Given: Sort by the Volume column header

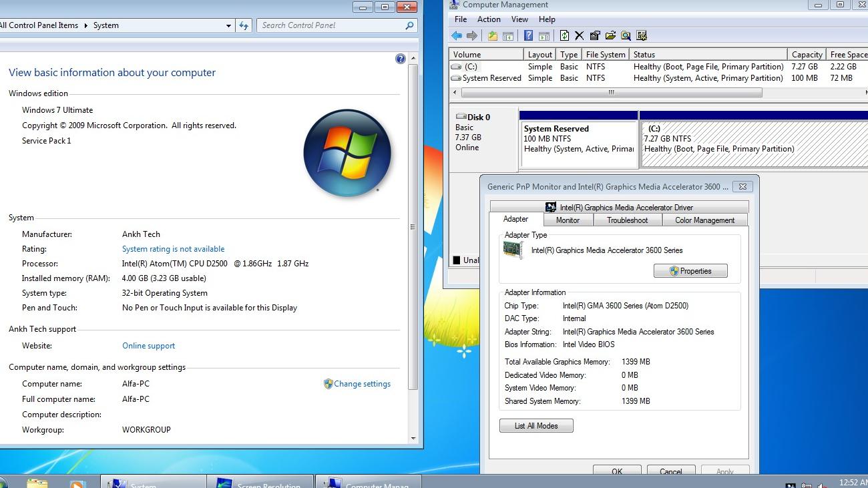Looking at the screenshot, I should pyautogui.click(x=486, y=55).
